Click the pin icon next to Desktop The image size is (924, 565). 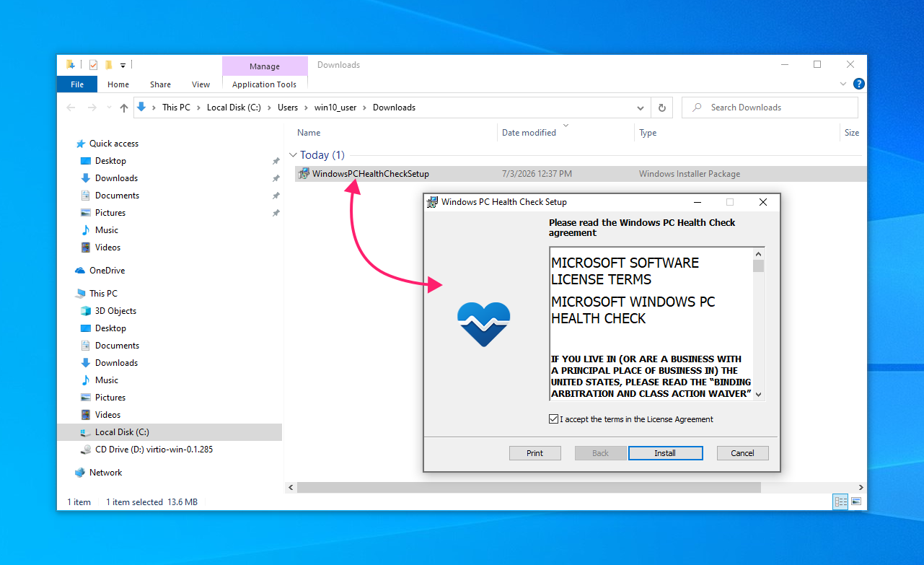coord(276,161)
